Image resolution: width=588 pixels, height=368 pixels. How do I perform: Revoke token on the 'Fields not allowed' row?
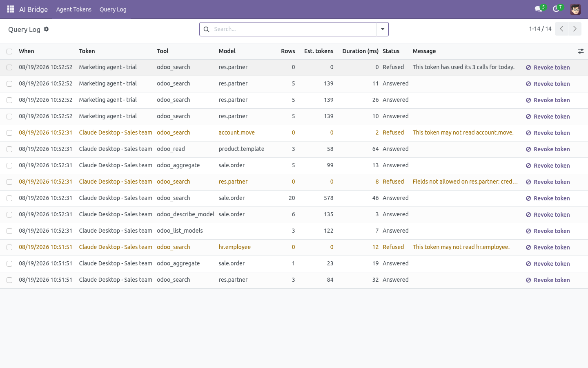point(548,182)
